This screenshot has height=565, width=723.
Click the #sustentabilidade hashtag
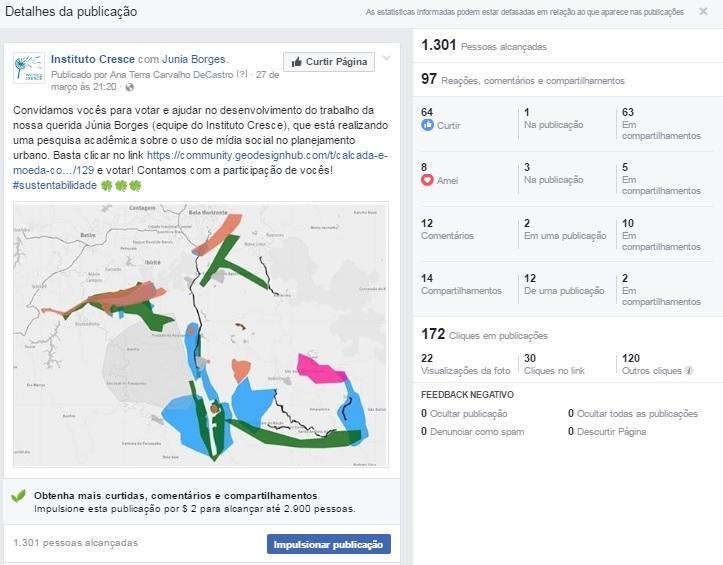tap(54, 185)
